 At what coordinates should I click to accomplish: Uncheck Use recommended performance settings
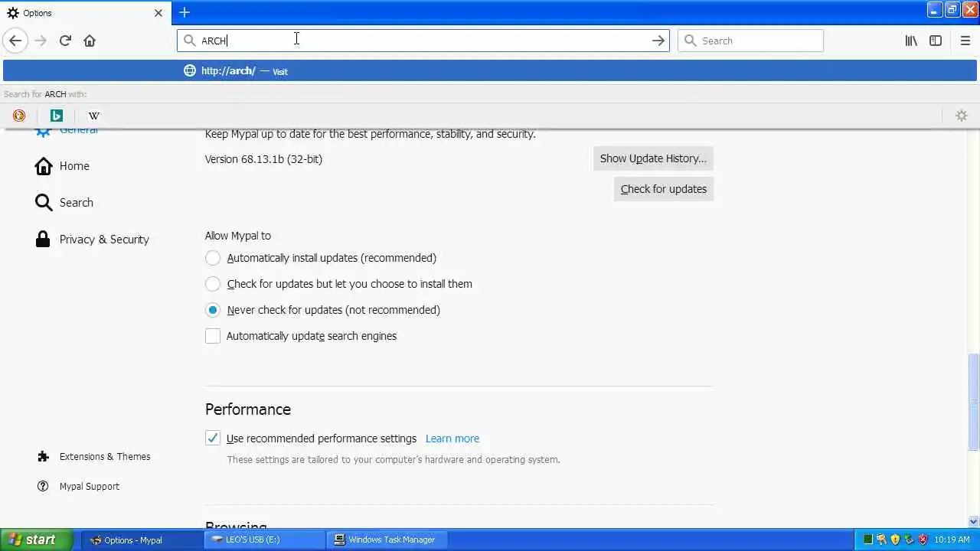[x=213, y=439]
